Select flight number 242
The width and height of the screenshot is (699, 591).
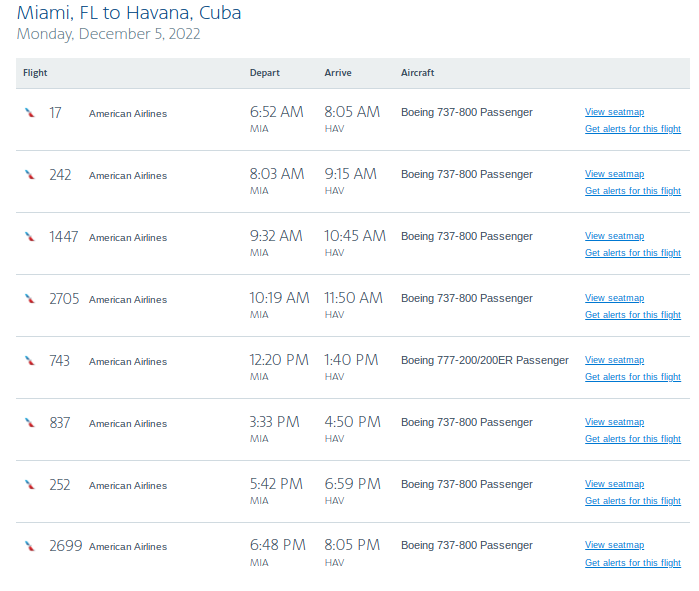tap(60, 175)
